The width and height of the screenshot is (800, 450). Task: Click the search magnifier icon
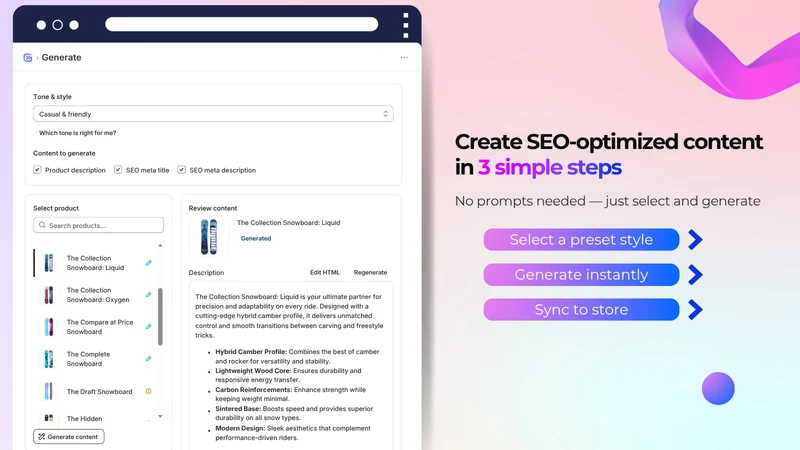coord(42,225)
